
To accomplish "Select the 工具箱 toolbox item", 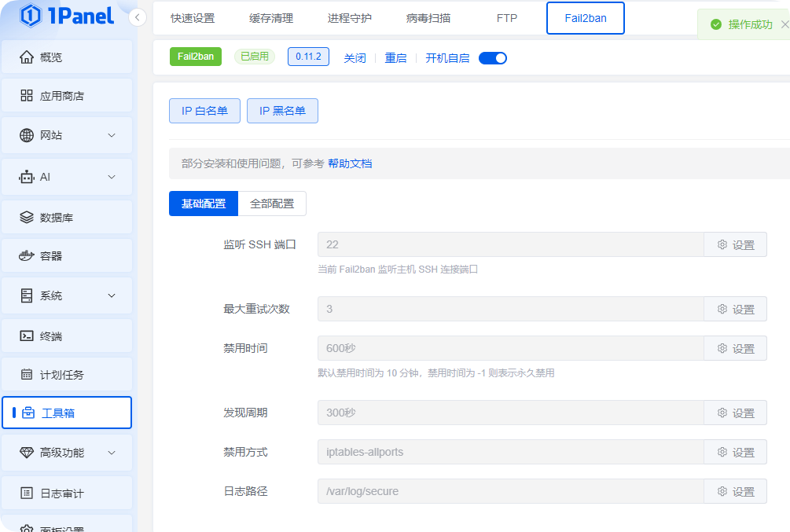I will 67,413.
